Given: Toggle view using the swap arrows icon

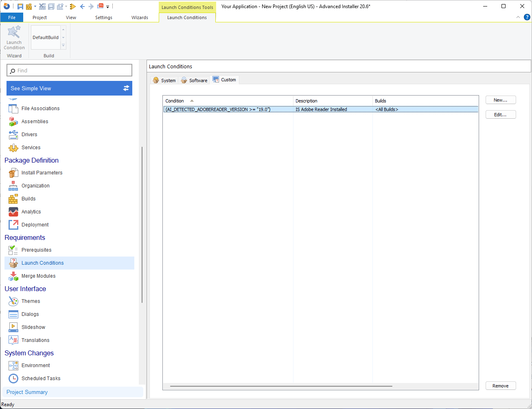Looking at the screenshot, I should pyautogui.click(x=126, y=88).
